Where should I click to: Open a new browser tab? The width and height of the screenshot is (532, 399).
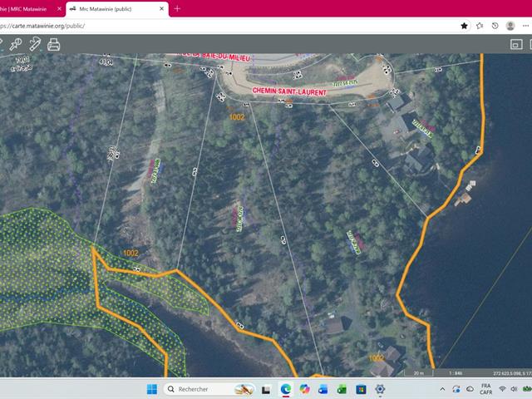tap(177, 9)
